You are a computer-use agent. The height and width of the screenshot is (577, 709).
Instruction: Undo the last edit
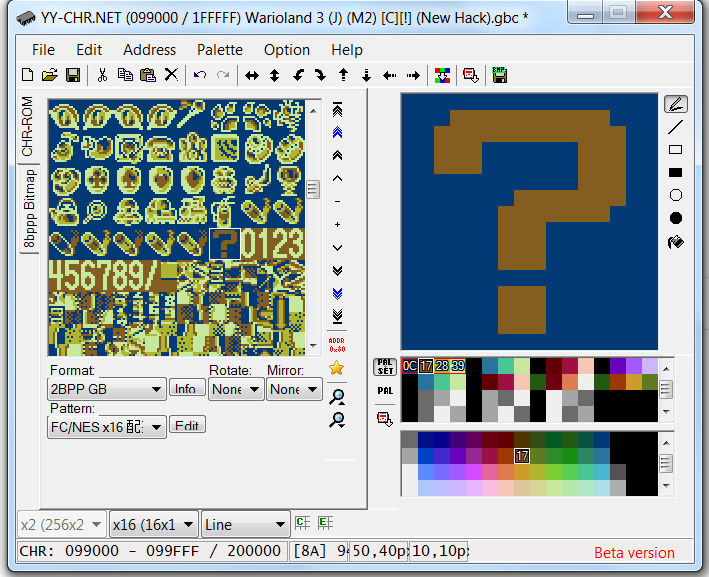(x=200, y=75)
